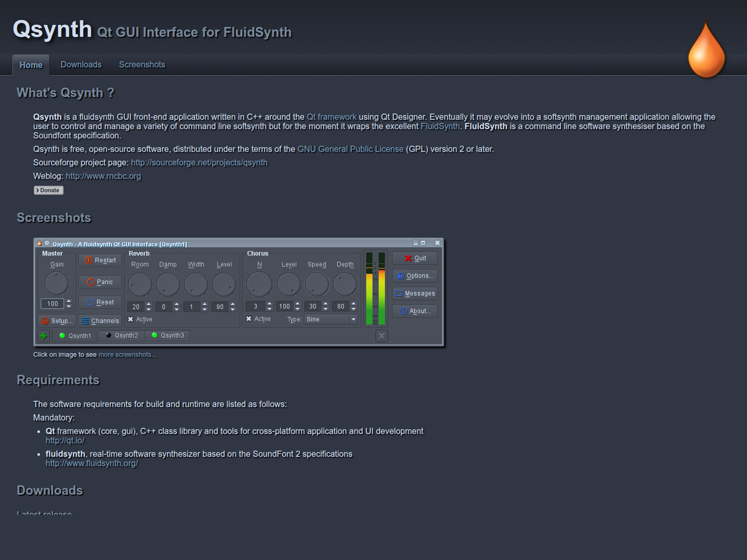Click the Chorus Depth 80 spinbox
Viewport: 747px width, 560px height.
[x=345, y=306]
